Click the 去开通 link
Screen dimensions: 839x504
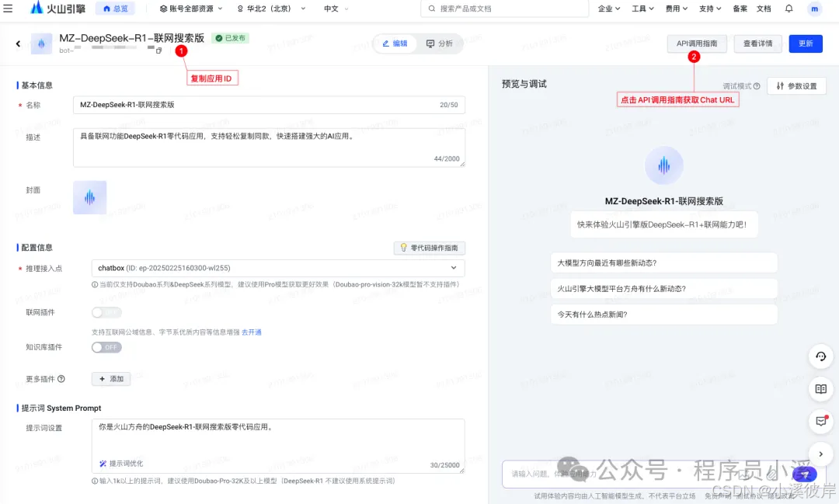pyautogui.click(x=252, y=332)
